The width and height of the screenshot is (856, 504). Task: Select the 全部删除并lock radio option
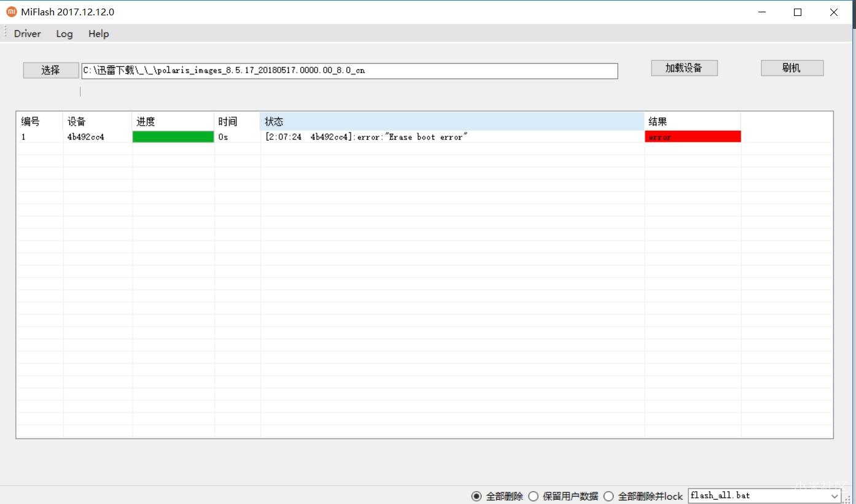coord(609,496)
